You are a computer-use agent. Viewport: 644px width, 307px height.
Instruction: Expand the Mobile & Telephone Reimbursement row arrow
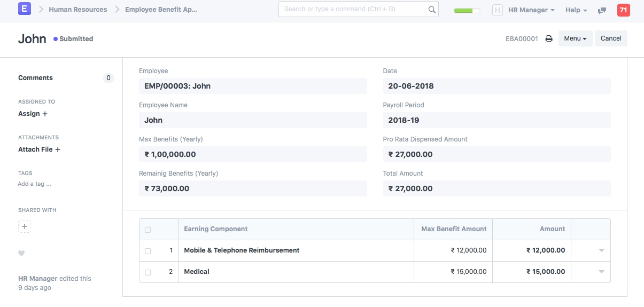point(601,250)
